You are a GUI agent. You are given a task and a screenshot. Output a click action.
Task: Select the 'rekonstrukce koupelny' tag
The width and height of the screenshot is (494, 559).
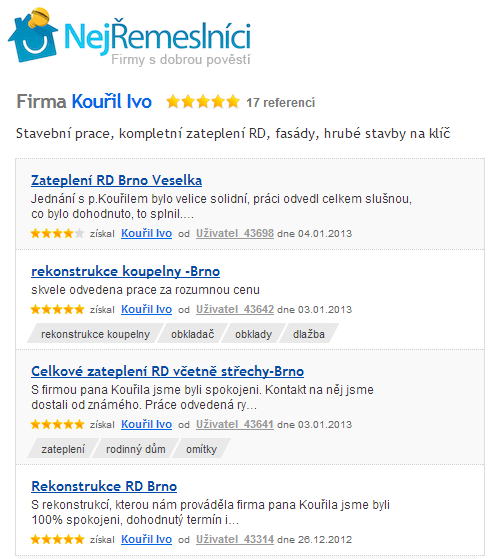pyautogui.click(x=96, y=334)
